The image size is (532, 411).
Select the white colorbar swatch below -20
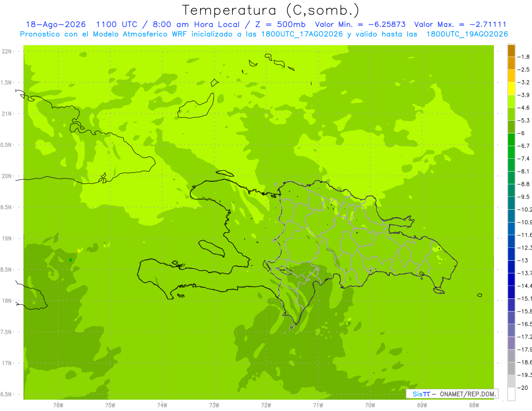511,394
